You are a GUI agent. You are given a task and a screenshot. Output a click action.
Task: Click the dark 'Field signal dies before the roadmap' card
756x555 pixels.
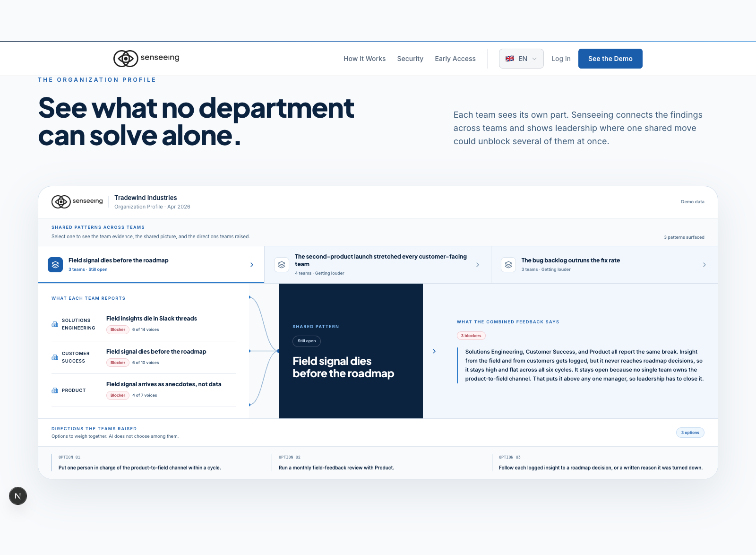[351, 351]
